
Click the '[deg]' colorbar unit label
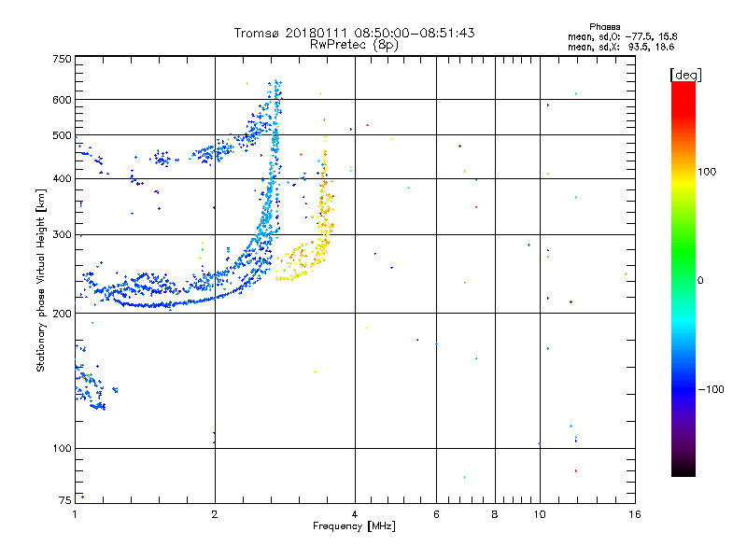click(685, 75)
